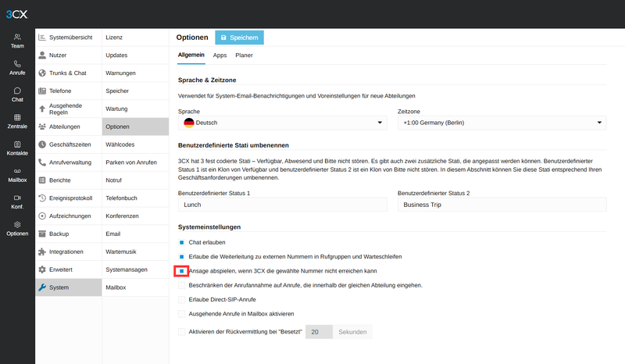Click the Geschäftszeiten clock icon
Screen dimensions: 625x364
pos(42,145)
